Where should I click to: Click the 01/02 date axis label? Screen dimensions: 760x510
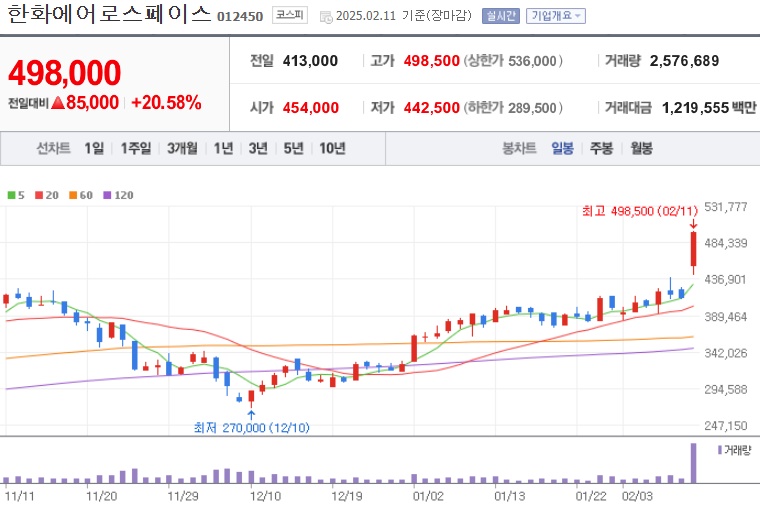point(428,496)
